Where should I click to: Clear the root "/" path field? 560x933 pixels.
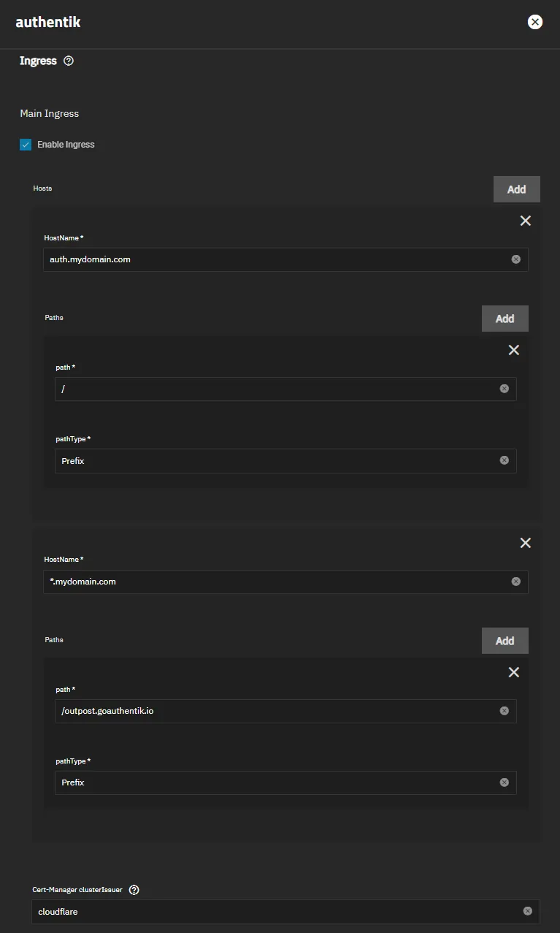(x=505, y=389)
